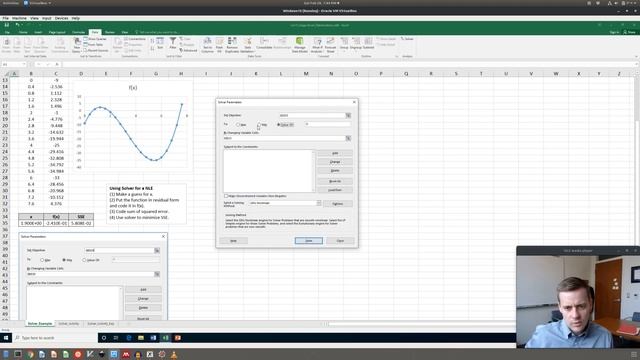Click the Value Of number field
Screen dimensions: 640x360
tap(327, 124)
